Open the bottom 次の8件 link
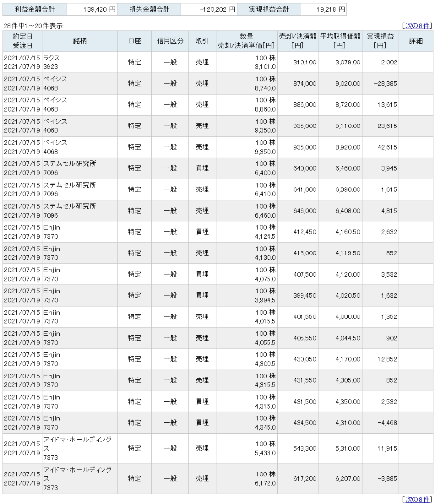435x504 pixels. (x=417, y=499)
